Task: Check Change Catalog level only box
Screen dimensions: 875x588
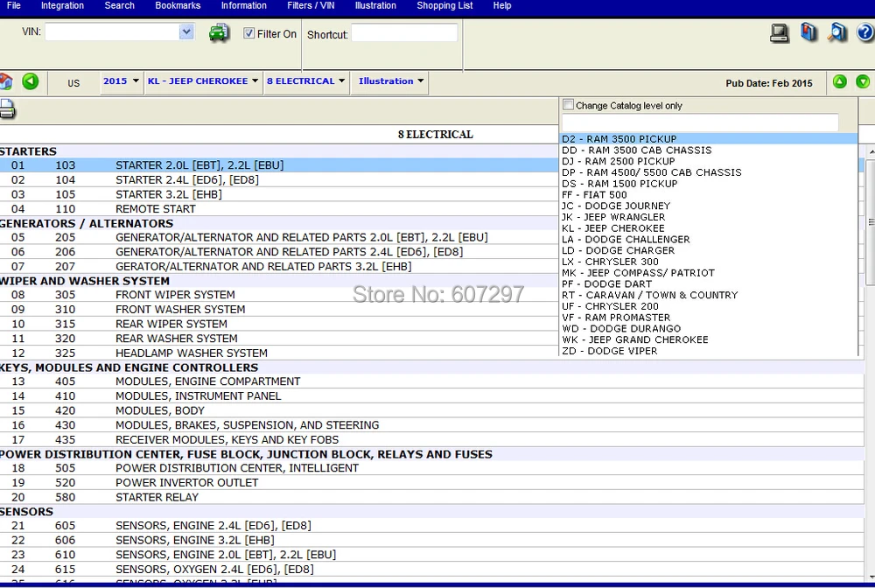Action: coord(568,104)
